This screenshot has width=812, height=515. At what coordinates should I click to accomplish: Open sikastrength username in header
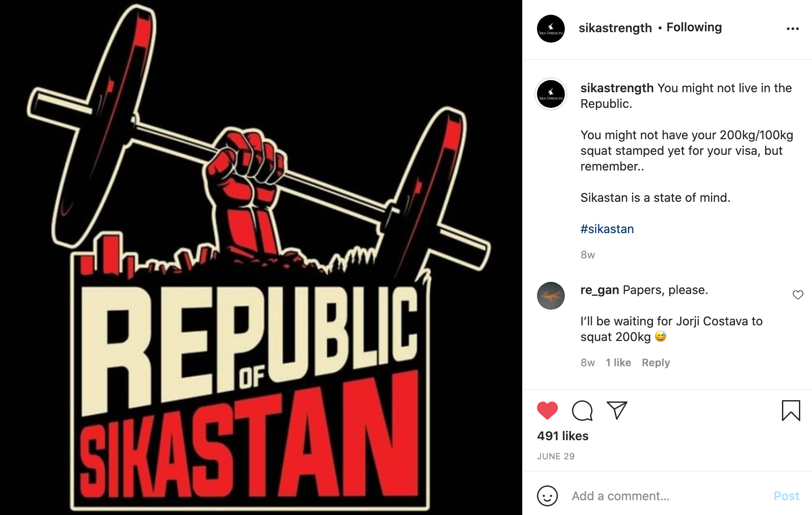pyautogui.click(x=615, y=28)
